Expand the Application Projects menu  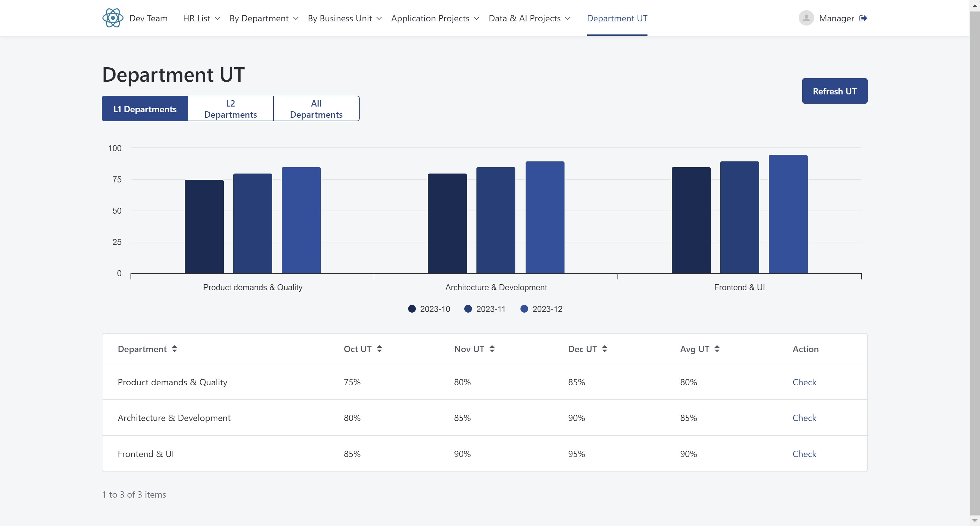(x=435, y=18)
